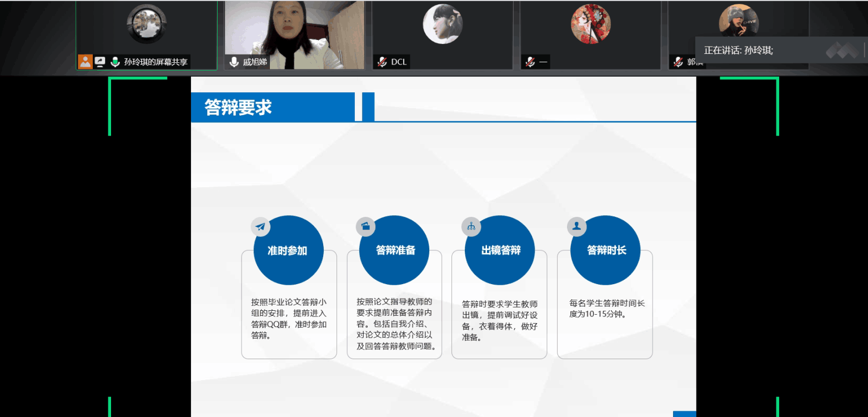Click the blue 答辩时长 circle
Screen dimensions: 868x417
tap(606, 251)
